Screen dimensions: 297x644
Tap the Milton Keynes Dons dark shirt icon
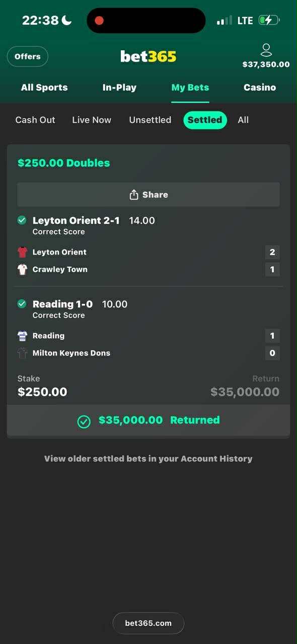point(22,353)
